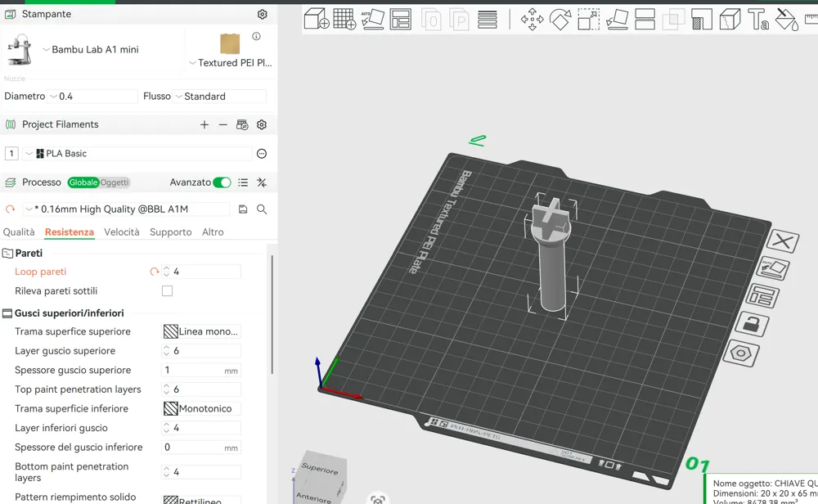Select the Color painting bucket tool
The width and height of the screenshot is (818, 504).
pyautogui.click(x=786, y=20)
